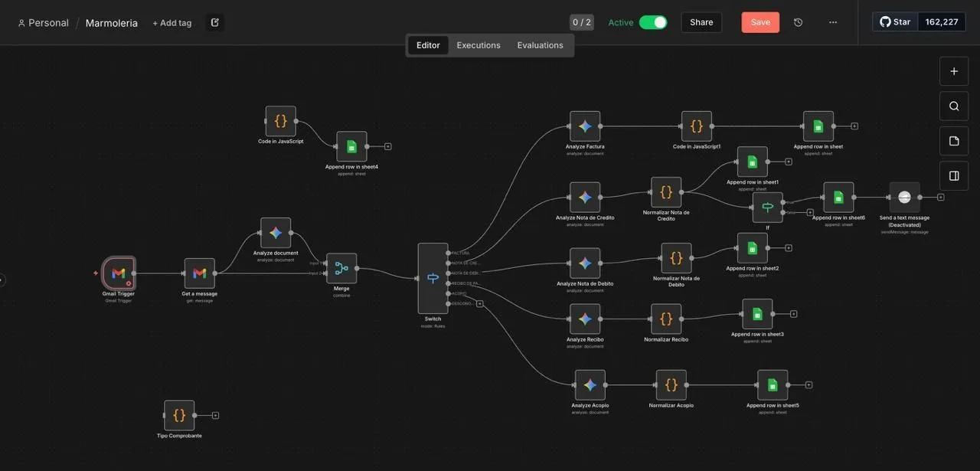The image size is (980, 471).
Task: Click the 162,227 star count
Action: click(x=942, y=21)
